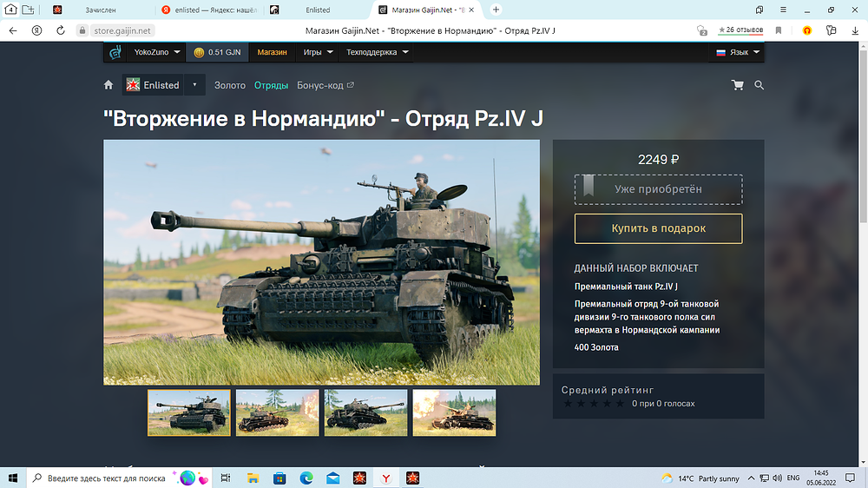Select the third tank thumbnail

click(366, 412)
